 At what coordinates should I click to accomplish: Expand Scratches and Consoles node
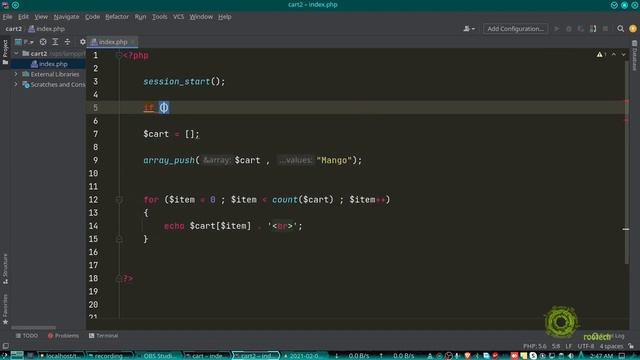(16, 84)
